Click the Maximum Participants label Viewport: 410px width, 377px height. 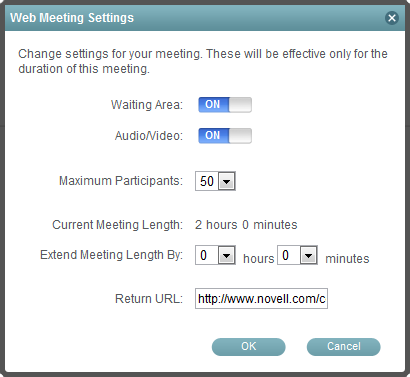(x=121, y=181)
